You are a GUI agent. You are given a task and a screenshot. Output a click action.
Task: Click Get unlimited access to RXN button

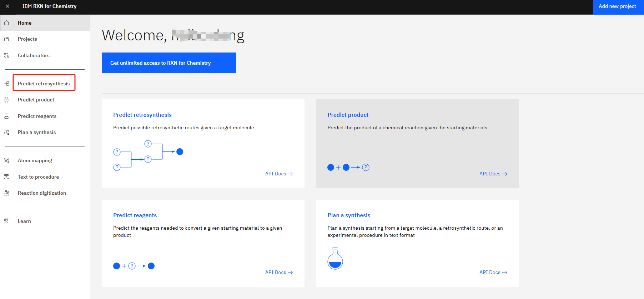[x=169, y=63]
